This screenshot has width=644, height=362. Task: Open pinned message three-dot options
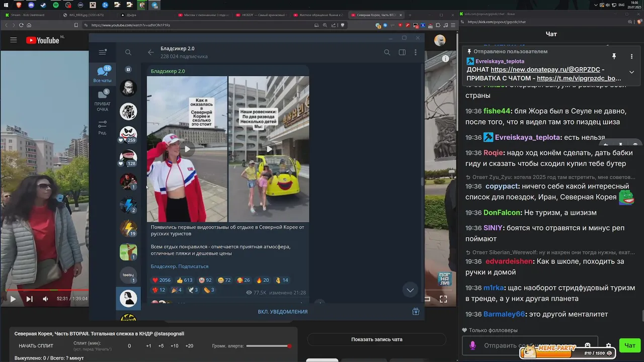pos(631,56)
